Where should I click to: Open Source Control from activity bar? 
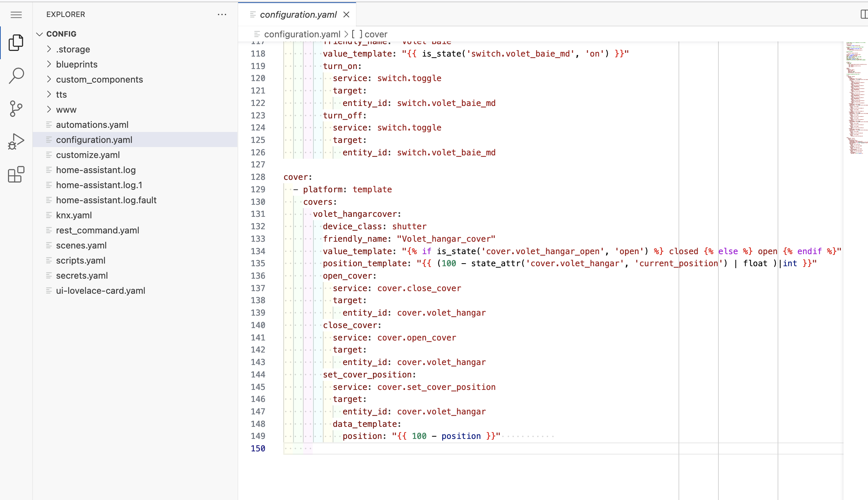(x=16, y=109)
